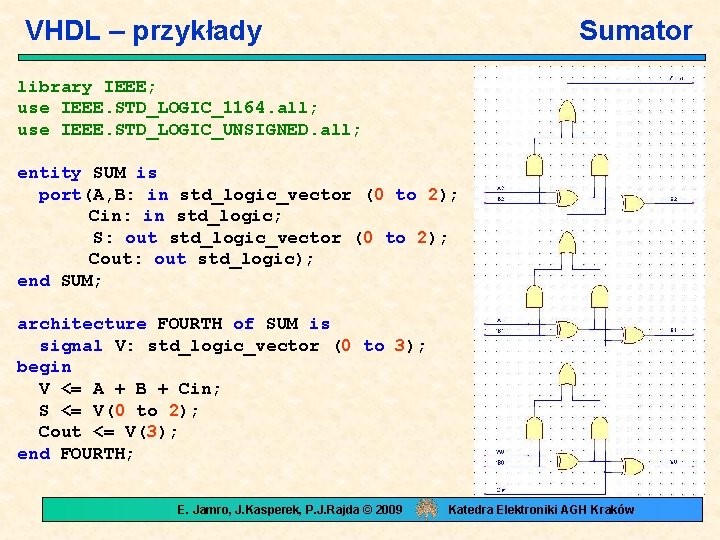720x540 pixels.
Task: Click the line "Cout: out std_logic);"
Action: [201, 259]
